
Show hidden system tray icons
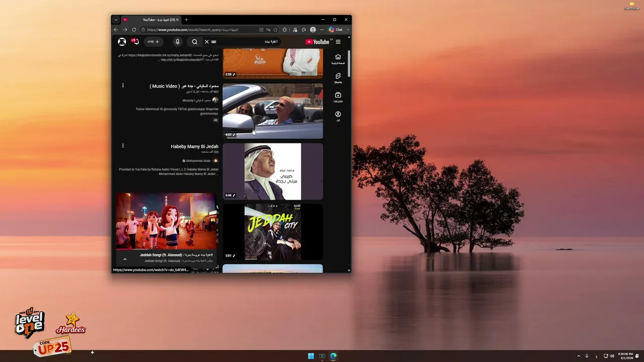(x=579, y=356)
